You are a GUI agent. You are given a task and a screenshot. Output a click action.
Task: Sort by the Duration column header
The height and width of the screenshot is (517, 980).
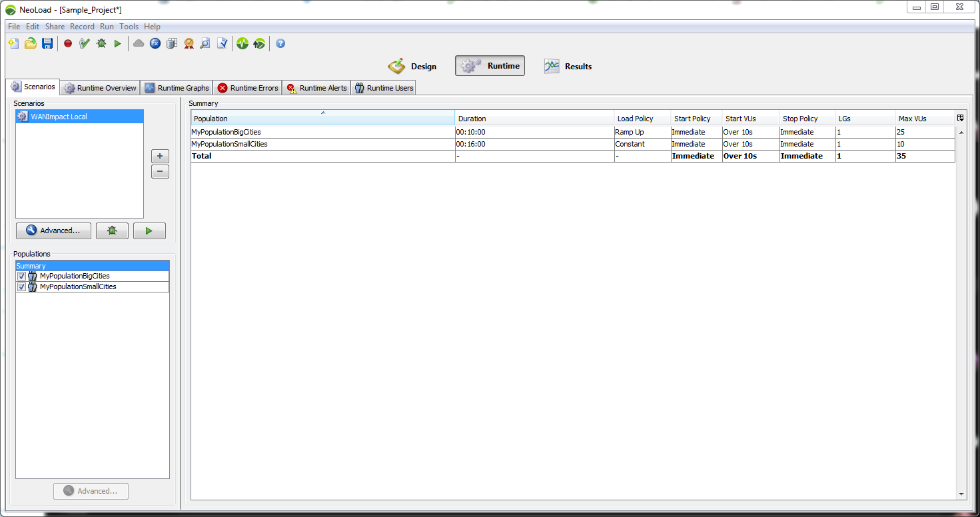pos(535,119)
